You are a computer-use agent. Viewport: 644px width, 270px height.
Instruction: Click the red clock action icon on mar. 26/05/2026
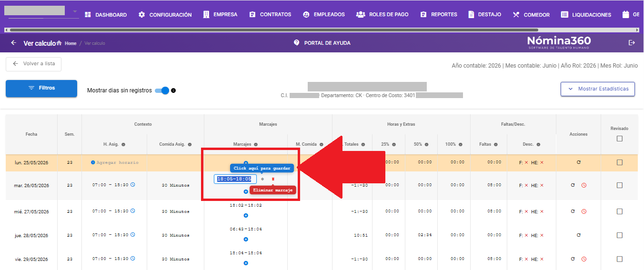tap(584, 185)
